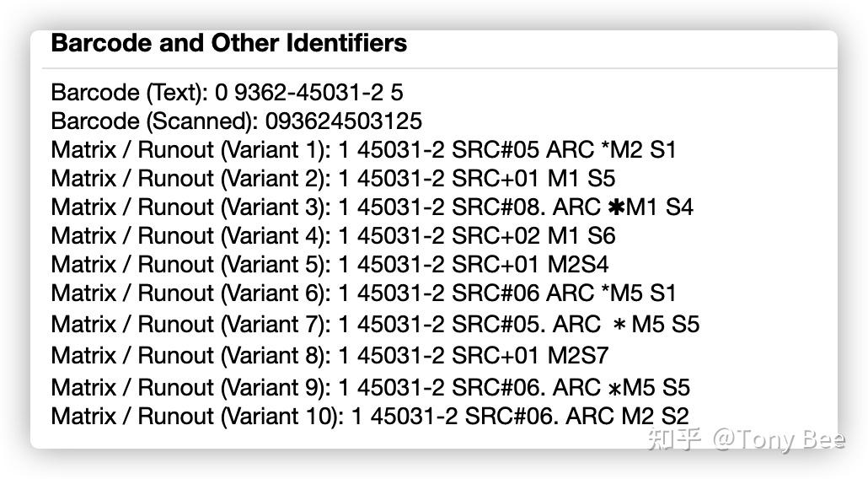
Task: Click the Matrix / Runout (Variant 9) label
Action: pyautogui.click(x=191, y=387)
